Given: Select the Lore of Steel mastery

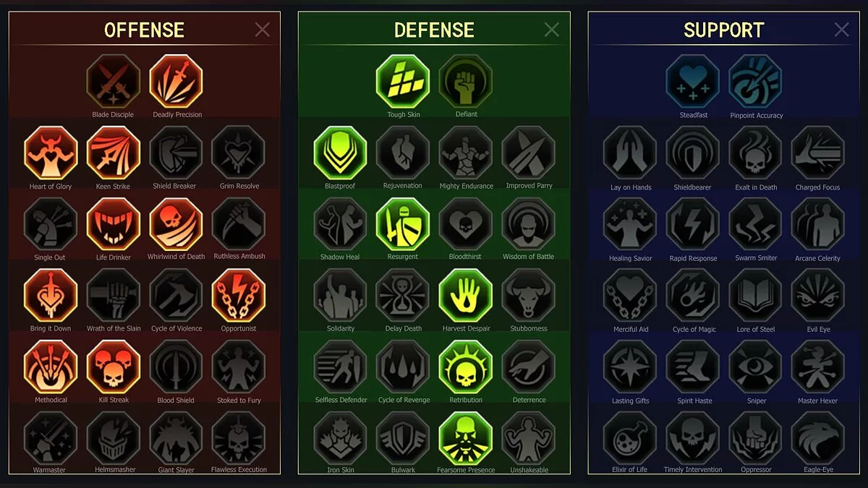Looking at the screenshot, I should click(x=756, y=296).
